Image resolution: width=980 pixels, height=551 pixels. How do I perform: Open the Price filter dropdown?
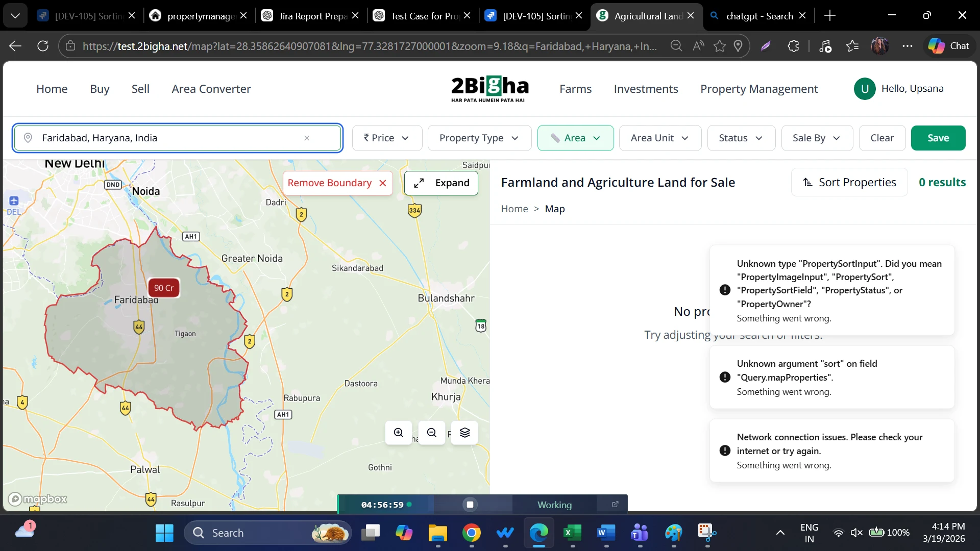pyautogui.click(x=387, y=138)
